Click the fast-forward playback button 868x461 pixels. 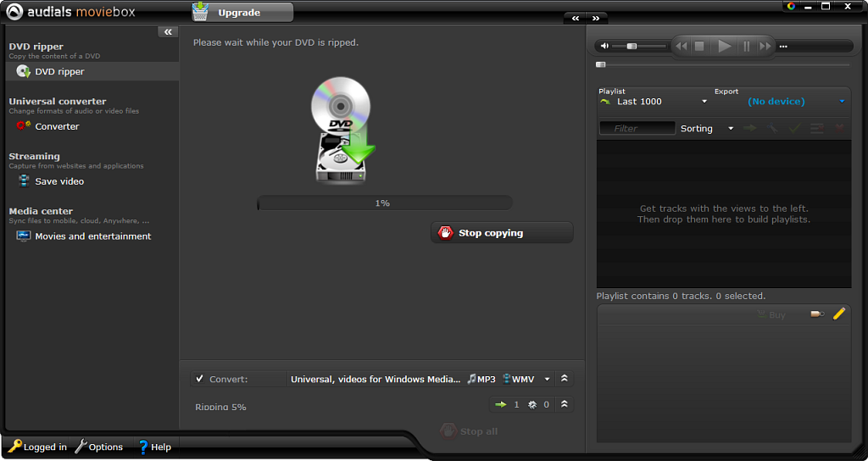[765, 46]
